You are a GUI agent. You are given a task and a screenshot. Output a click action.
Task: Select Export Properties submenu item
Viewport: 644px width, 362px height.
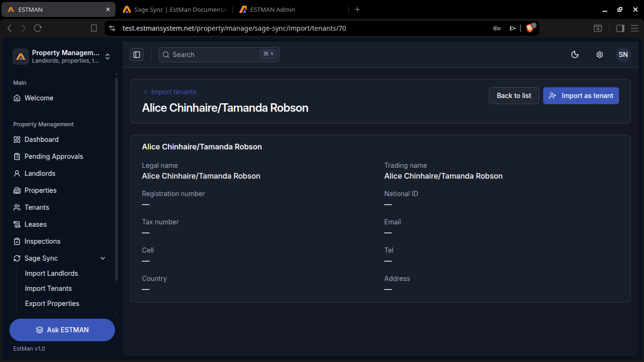coord(52,304)
